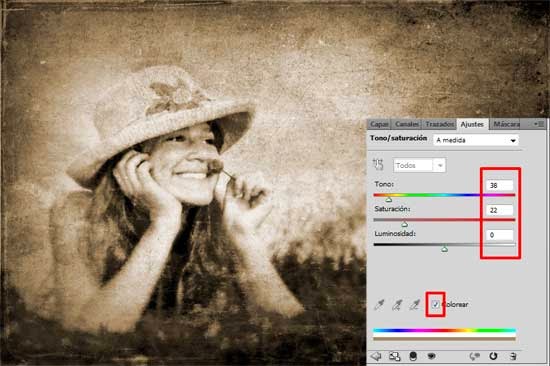Click the first eyedropper tool
This screenshot has width=550, height=366.
[x=379, y=305]
